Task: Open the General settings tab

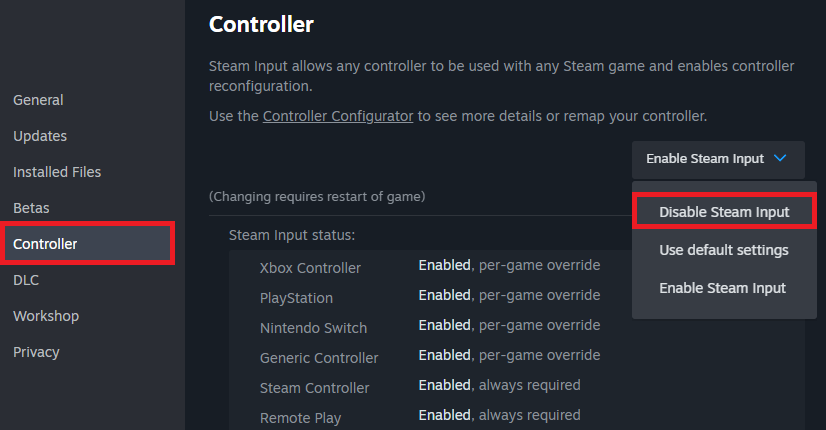Action: (38, 100)
